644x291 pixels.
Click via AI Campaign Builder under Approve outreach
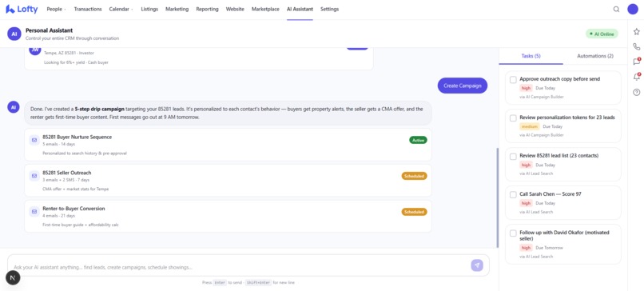click(541, 97)
